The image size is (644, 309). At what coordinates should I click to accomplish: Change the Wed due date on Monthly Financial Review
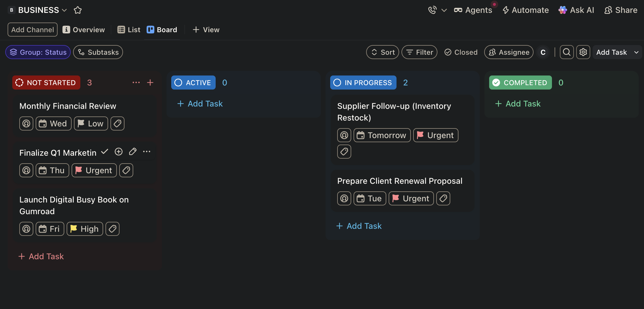point(53,123)
